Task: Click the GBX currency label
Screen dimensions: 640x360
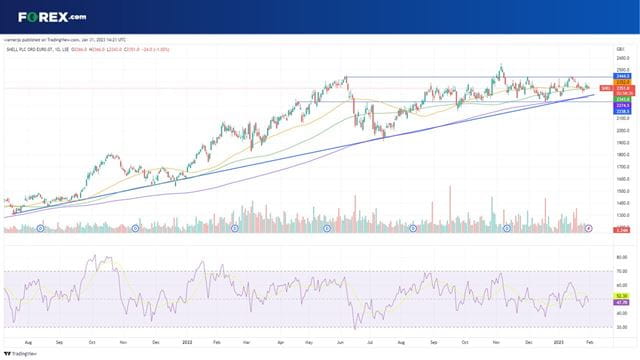Action: coord(620,49)
